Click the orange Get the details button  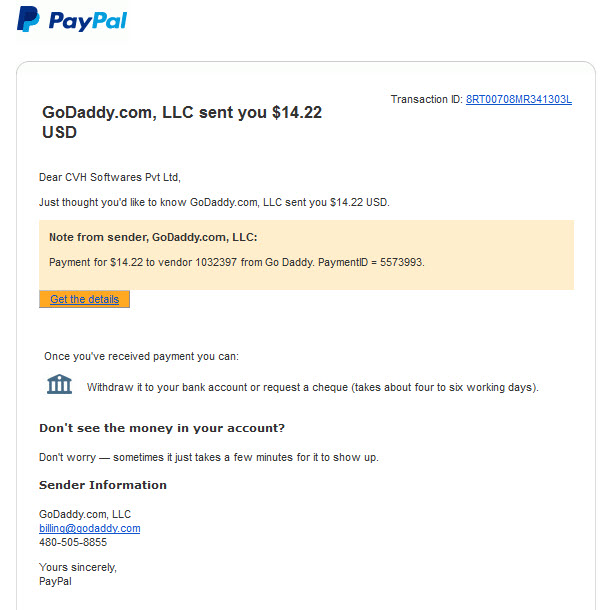(x=84, y=299)
